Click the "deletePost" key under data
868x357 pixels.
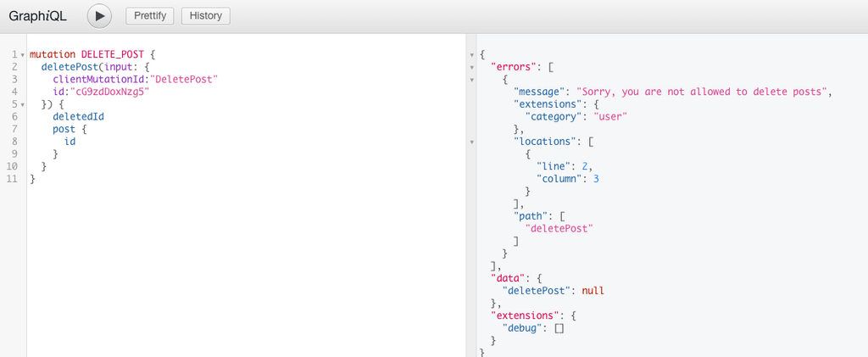click(x=537, y=290)
